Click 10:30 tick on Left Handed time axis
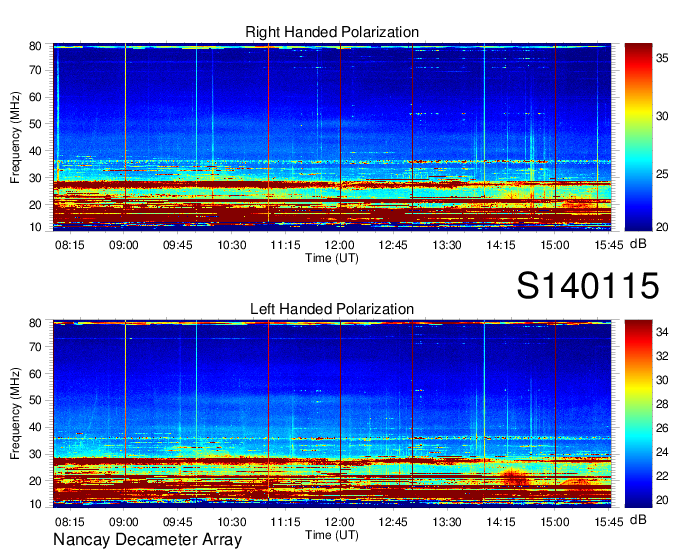The width and height of the screenshot is (680, 552). (232, 522)
